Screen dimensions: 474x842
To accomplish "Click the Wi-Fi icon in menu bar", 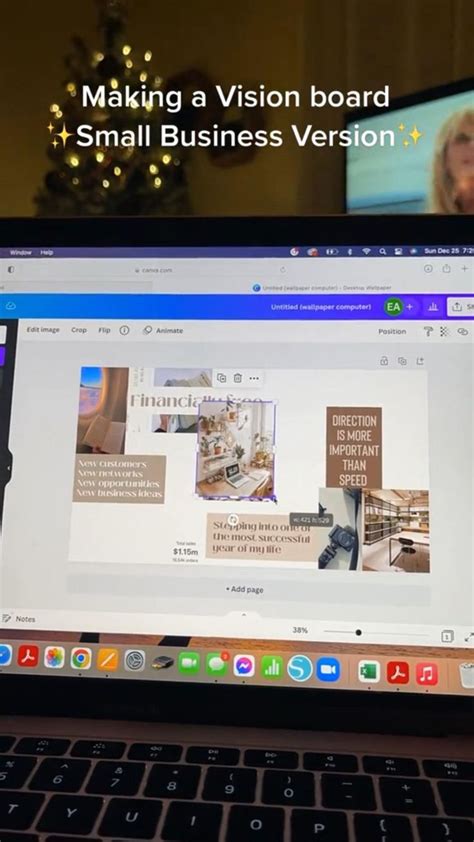I will [x=367, y=251].
